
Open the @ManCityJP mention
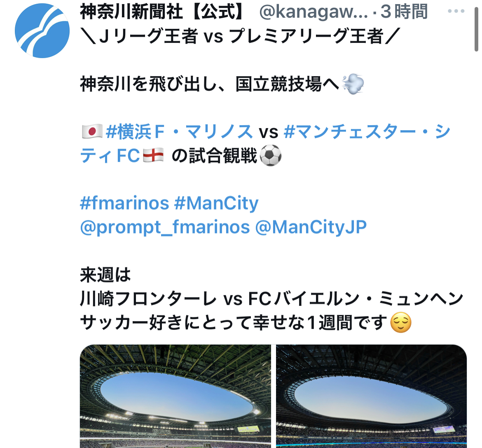[311, 227]
